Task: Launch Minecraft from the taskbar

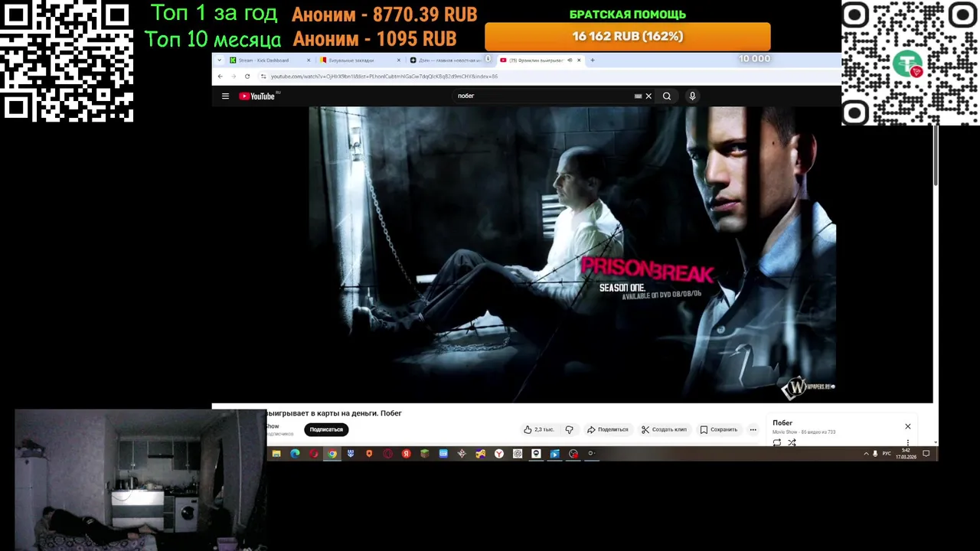Action: point(425,454)
